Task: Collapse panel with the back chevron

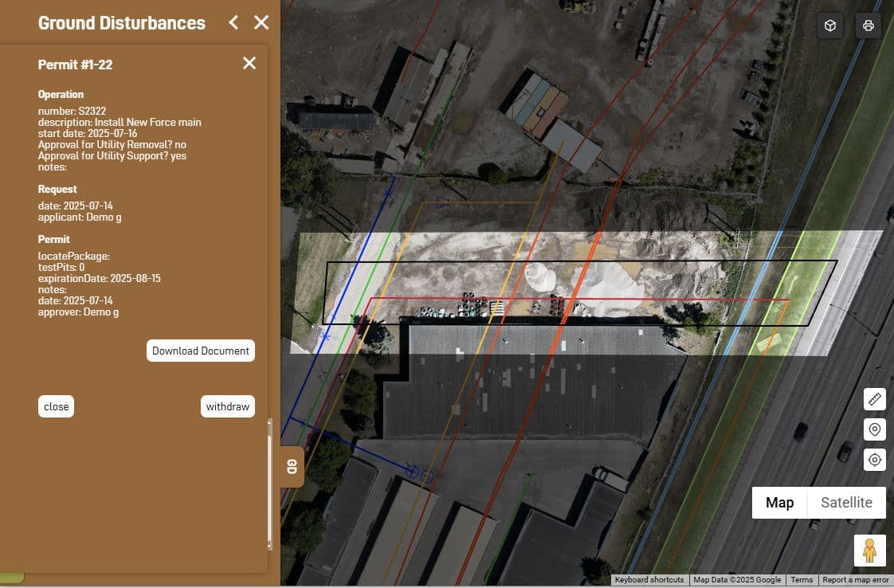Action: point(233,22)
